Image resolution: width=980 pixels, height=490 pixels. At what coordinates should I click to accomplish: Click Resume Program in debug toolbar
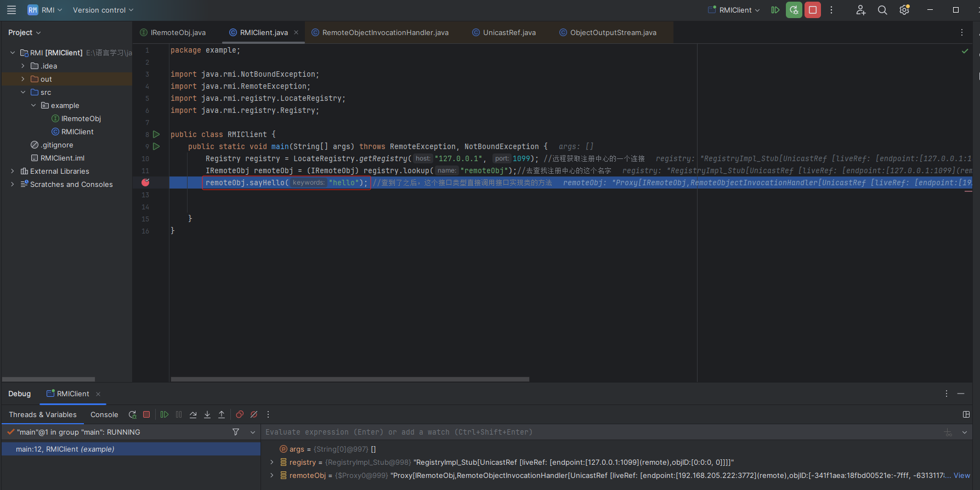coord(165,414)
